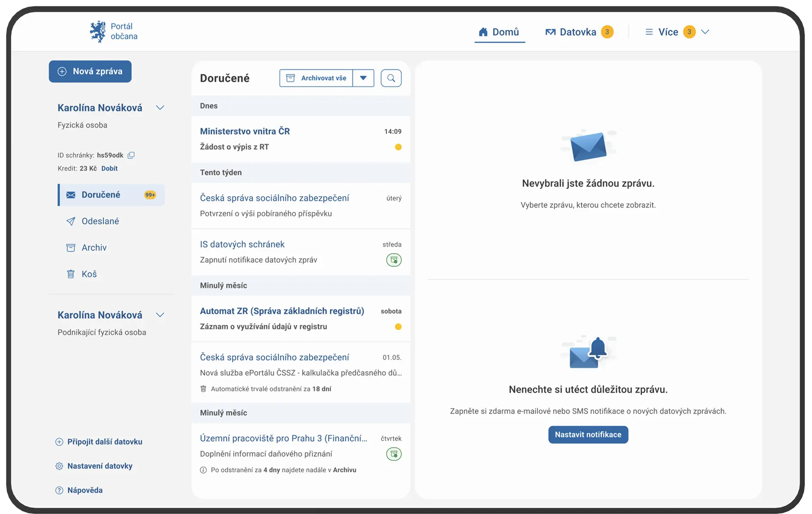This screenshot has height=514, width=812.
Task: Open the Archiv folder
Action: [94, 248]
